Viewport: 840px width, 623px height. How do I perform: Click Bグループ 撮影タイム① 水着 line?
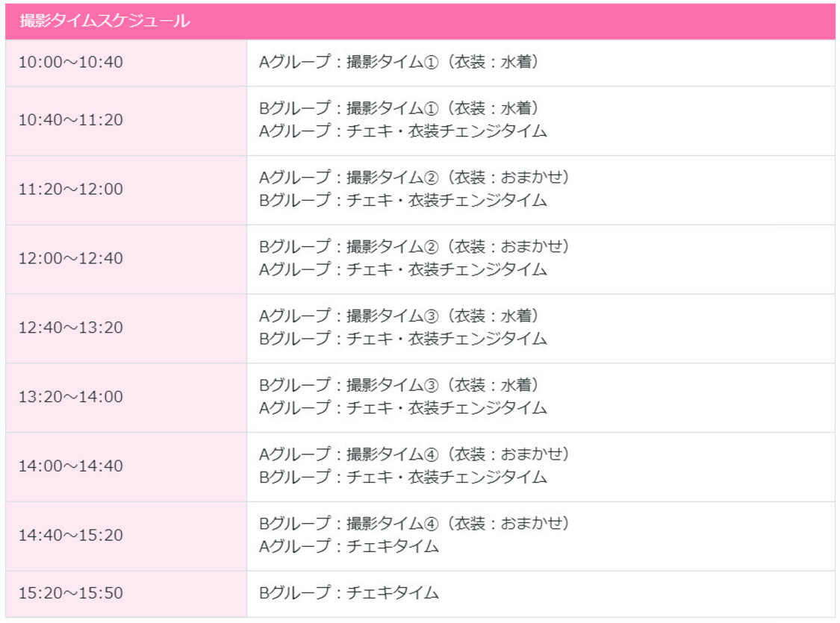(399, 109)
